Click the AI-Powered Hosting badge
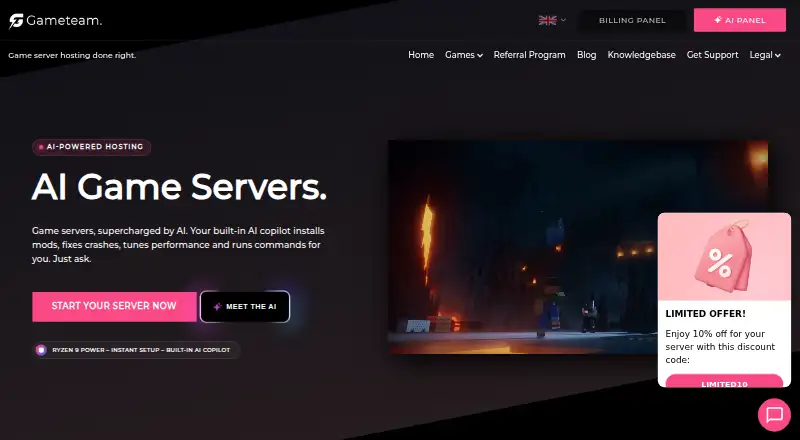The width and height of the screenshot is (800, 440). (x=91, y=147)
